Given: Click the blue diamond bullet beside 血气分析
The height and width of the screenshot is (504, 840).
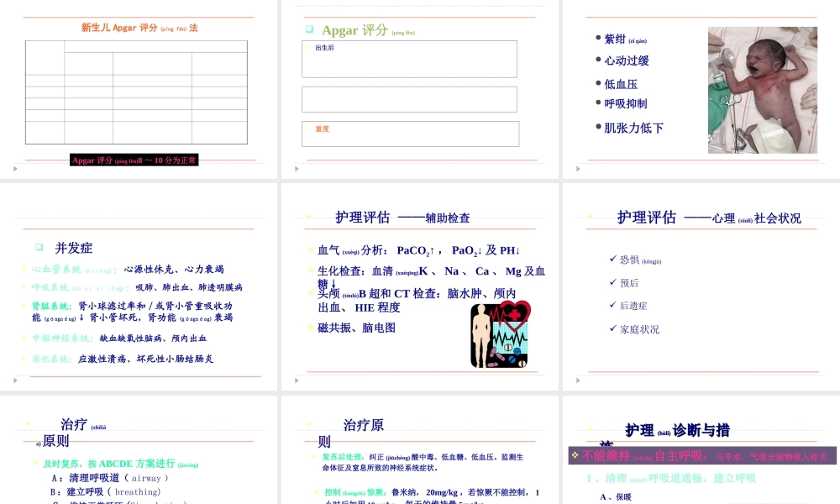Looking at the screenshot, I should point(309,249).
